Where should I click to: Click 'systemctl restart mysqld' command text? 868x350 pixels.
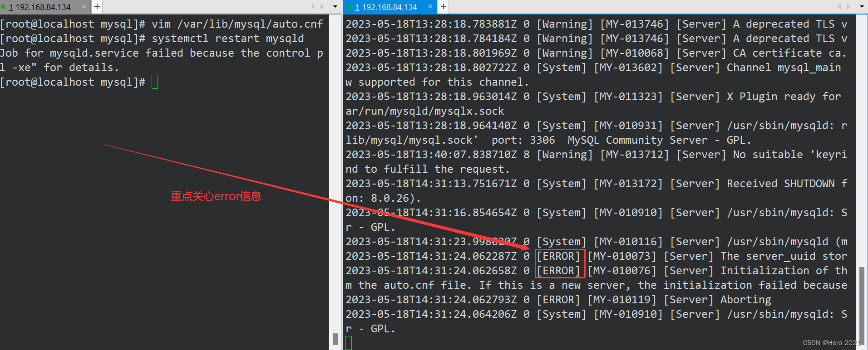click(228, 39)
